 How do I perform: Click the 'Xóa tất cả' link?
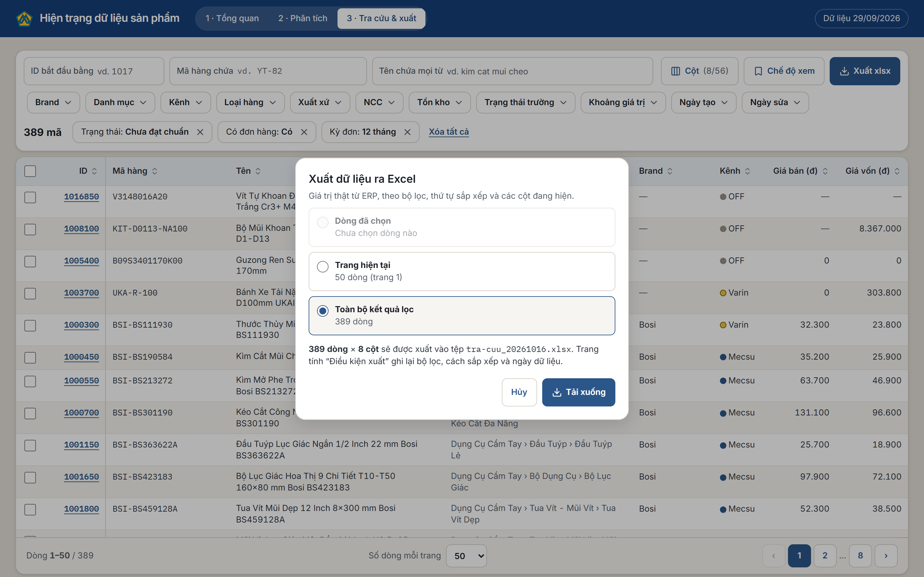coord(449,132)
